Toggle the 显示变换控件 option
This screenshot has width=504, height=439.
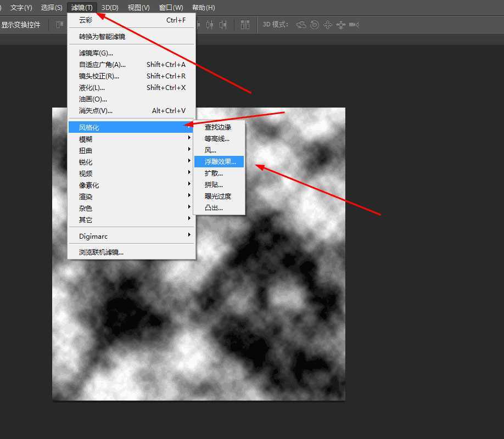[21, 25]
